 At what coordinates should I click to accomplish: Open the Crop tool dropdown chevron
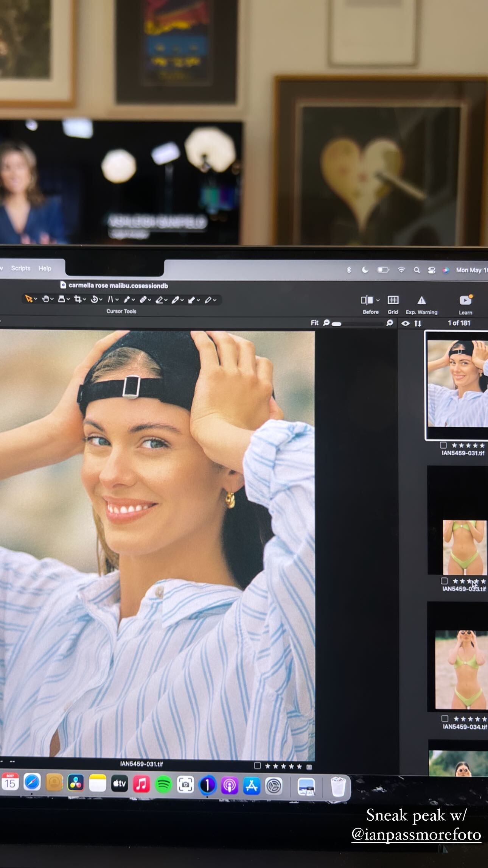click(x=84, y=300)
